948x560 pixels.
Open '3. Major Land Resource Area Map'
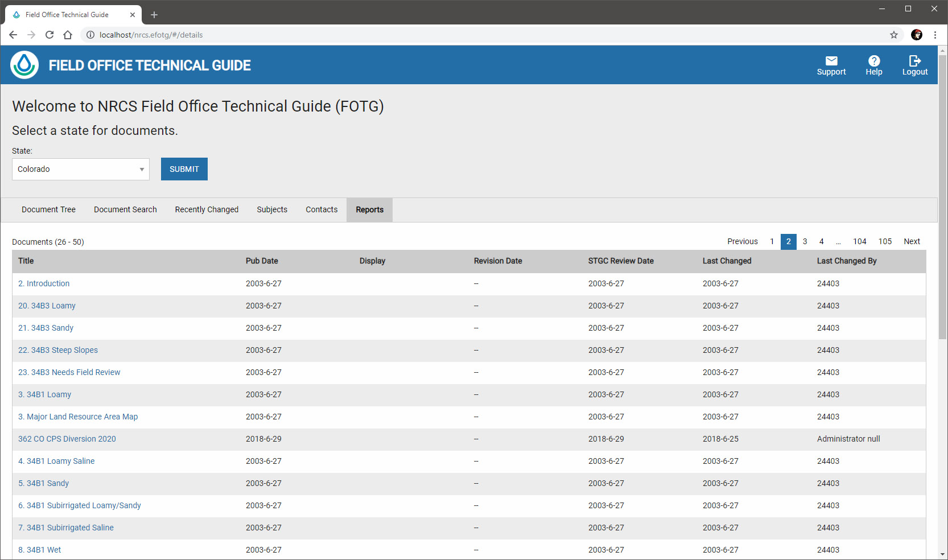click(78, 417)
